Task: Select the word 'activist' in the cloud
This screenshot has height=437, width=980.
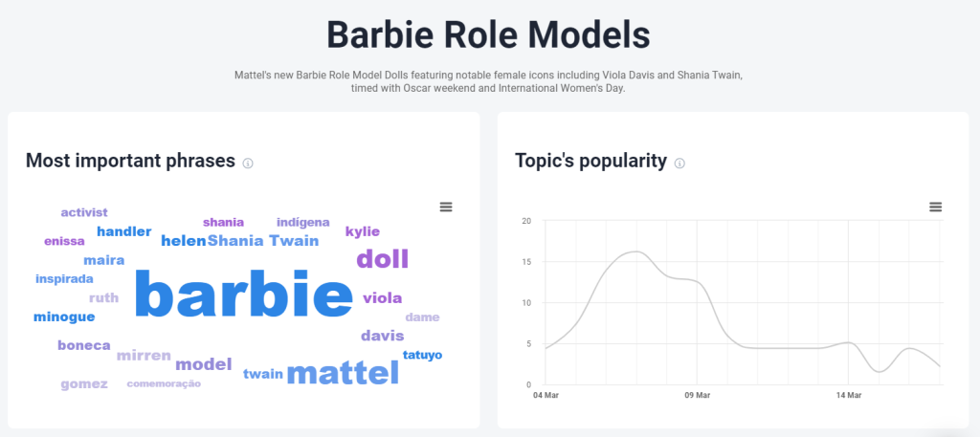Action: pos(84,212)
